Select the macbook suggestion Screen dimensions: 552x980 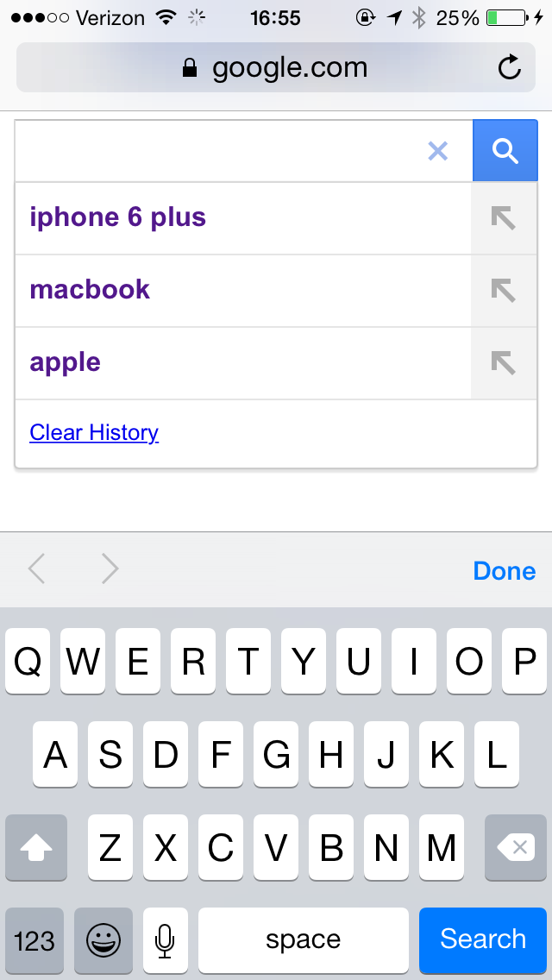(90, 290)
